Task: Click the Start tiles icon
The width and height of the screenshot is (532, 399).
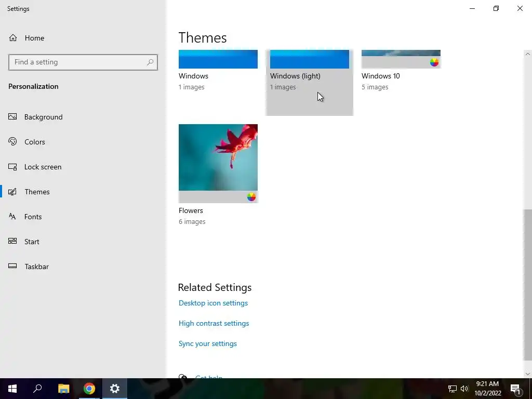Action: (x=12, y=241)
